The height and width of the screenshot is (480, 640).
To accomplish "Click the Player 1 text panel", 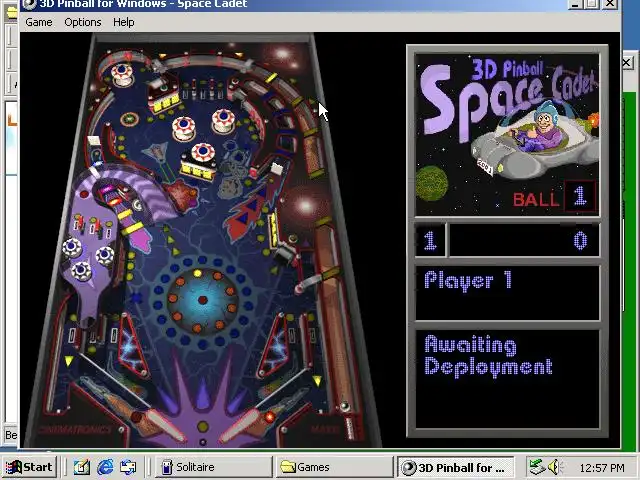I will [x=507, y=293].
